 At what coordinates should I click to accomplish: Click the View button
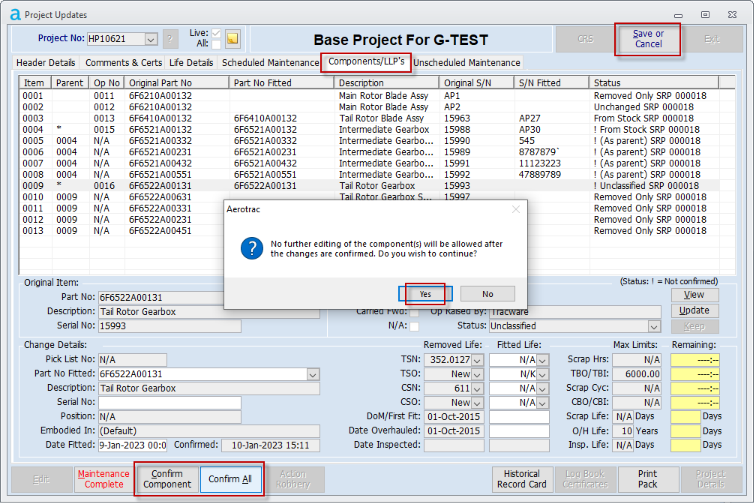click(694, 295)
